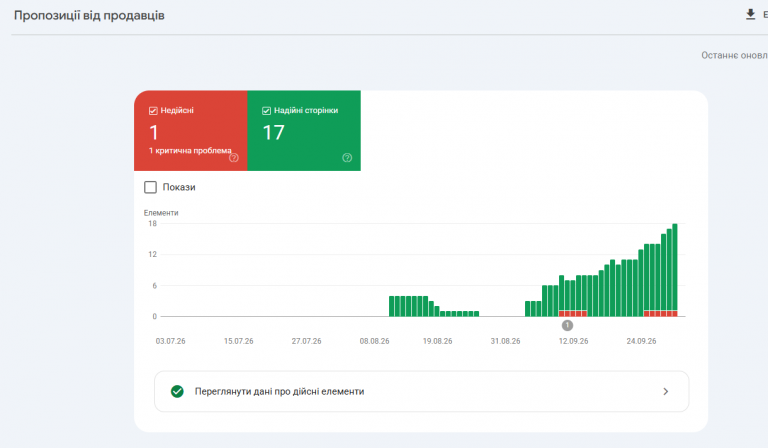Click the 31.08.26 date label
Viewport: 768px width, 448px height.
point(505,341)
